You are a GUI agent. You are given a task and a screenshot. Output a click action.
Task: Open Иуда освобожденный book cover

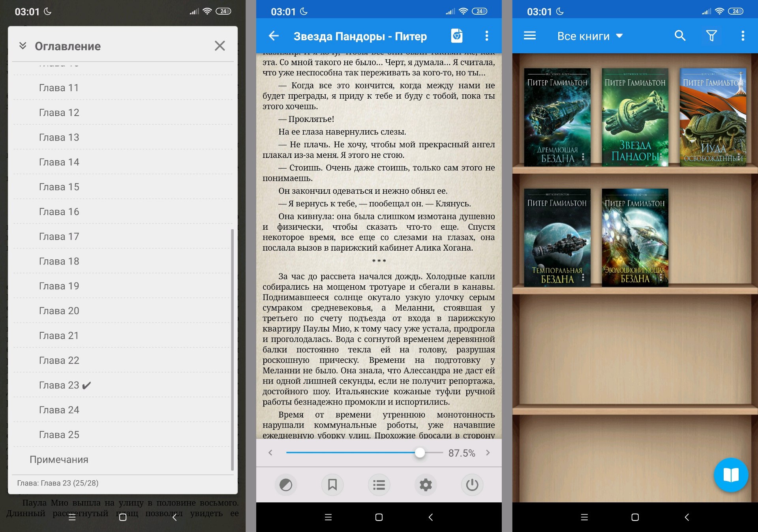pyautogui.click(x=713, y=117)
